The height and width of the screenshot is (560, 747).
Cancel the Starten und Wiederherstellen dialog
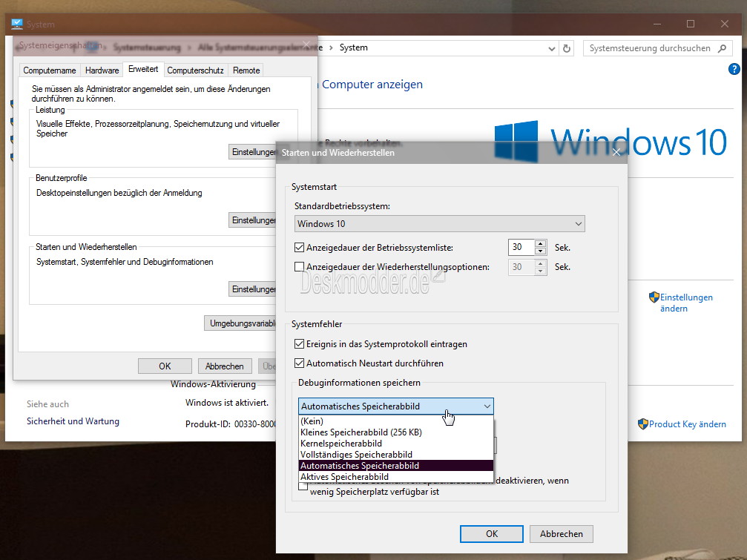562,534
